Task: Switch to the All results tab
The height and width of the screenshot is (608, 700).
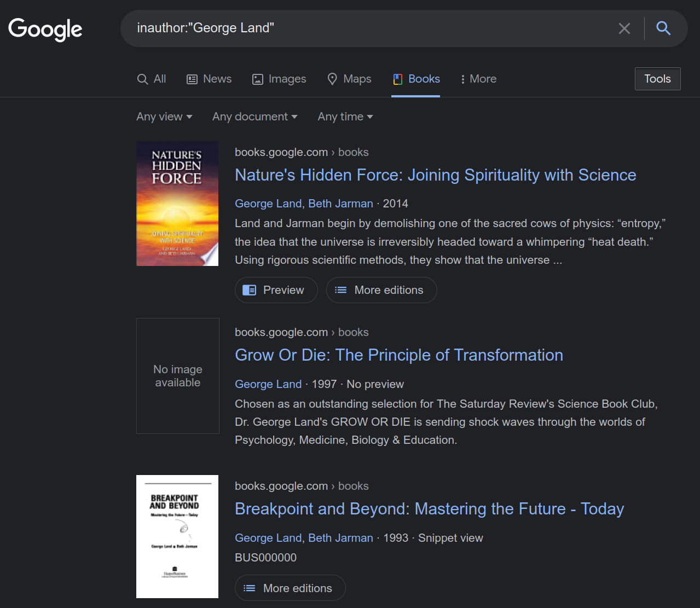Action: [x=152, y=79]
